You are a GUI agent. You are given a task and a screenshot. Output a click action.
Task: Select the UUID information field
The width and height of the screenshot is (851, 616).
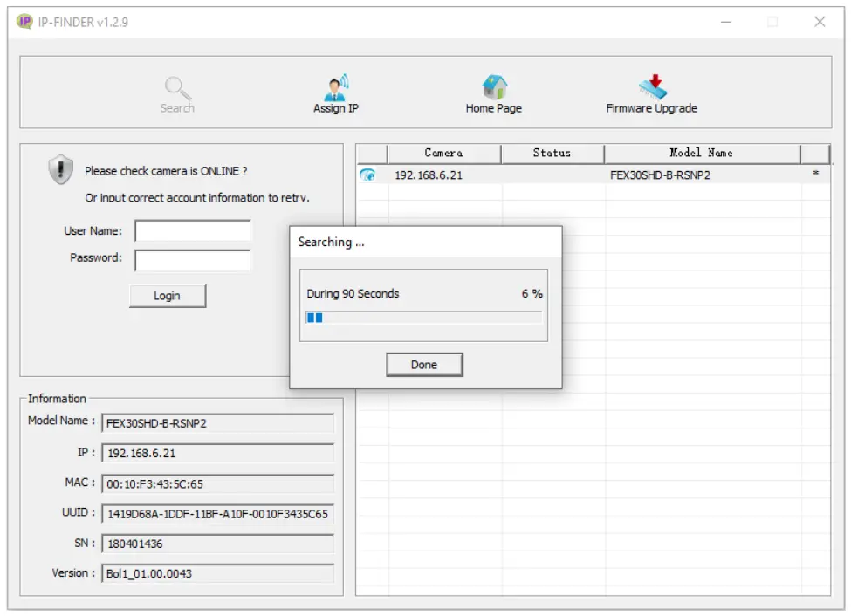point(218,510)
